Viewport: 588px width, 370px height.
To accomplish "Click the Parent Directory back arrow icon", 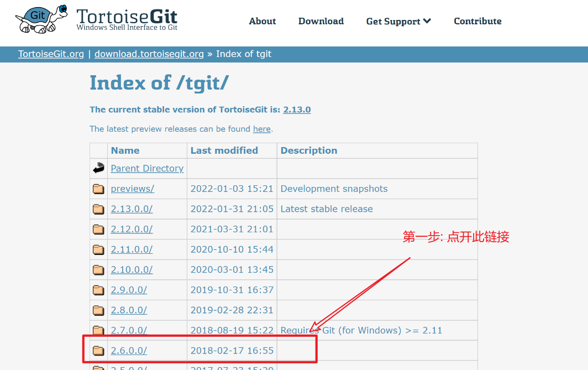I will (98, 169).
